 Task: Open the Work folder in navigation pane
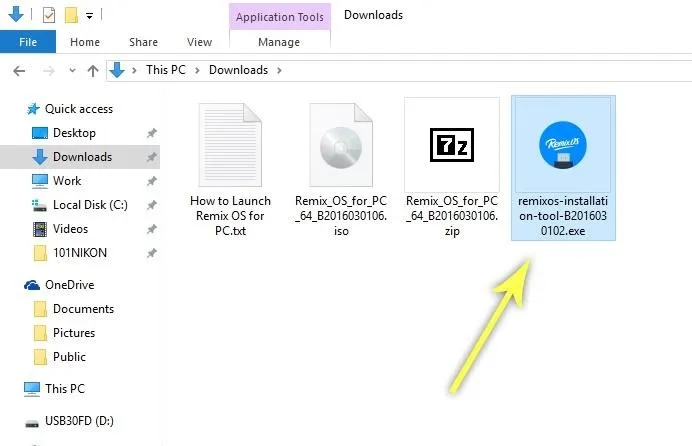pyautogui.click(x=67, y=180)
